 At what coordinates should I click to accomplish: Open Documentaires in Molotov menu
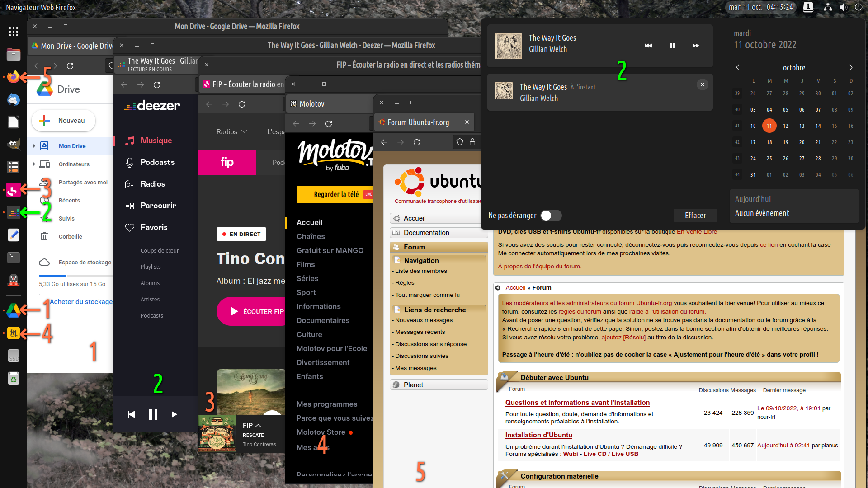pyautogui.click(x=323, y=320)
